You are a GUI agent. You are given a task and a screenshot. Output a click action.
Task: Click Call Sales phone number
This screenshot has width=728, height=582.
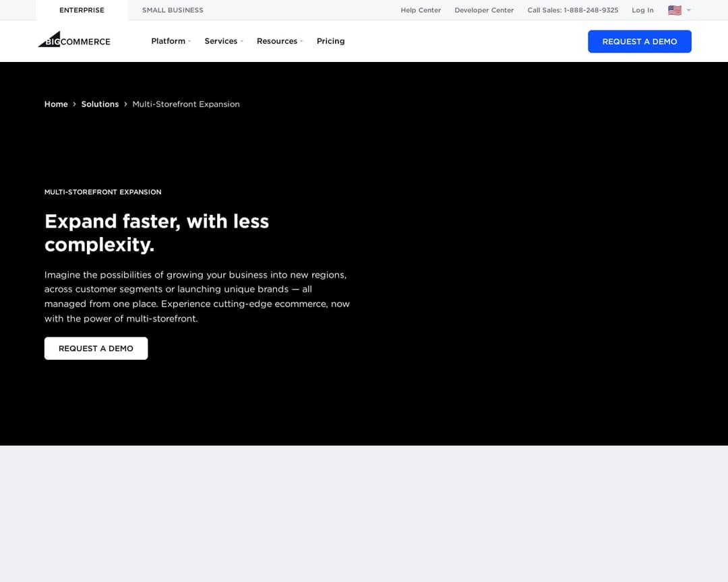coord(572,10)
